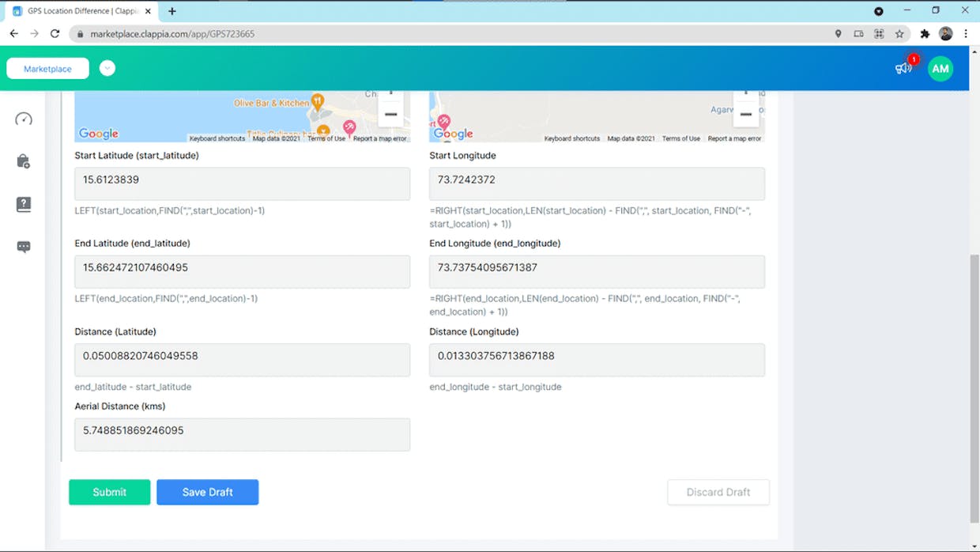Click the Marketplace button
The width and height of the screenshot is (980, 552).
(47, 69)
